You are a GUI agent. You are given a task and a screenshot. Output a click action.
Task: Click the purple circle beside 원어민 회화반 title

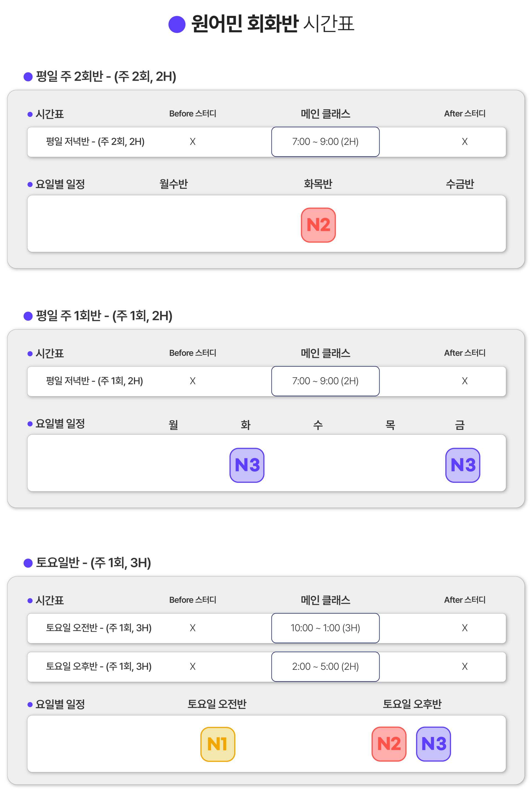click(177, 24)
